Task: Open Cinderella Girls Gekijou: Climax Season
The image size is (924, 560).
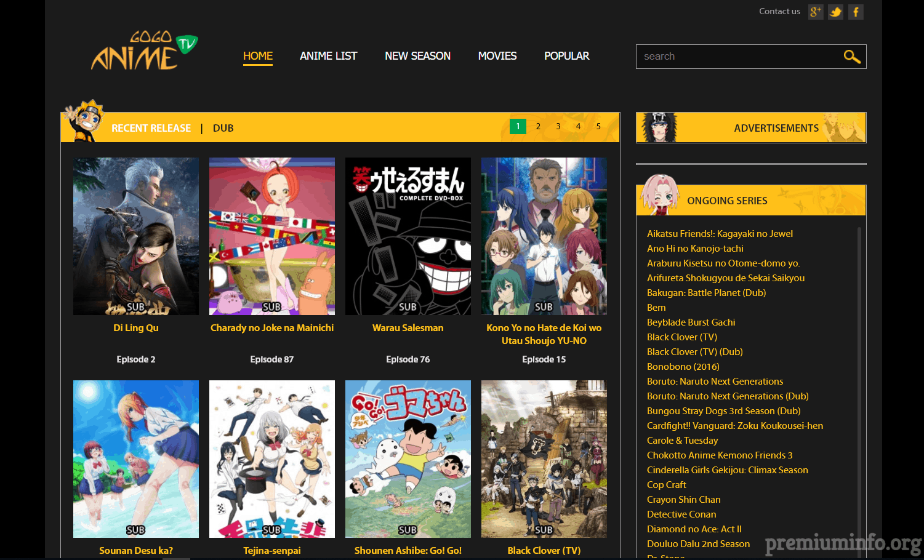Action: click(x=728, y=470)
